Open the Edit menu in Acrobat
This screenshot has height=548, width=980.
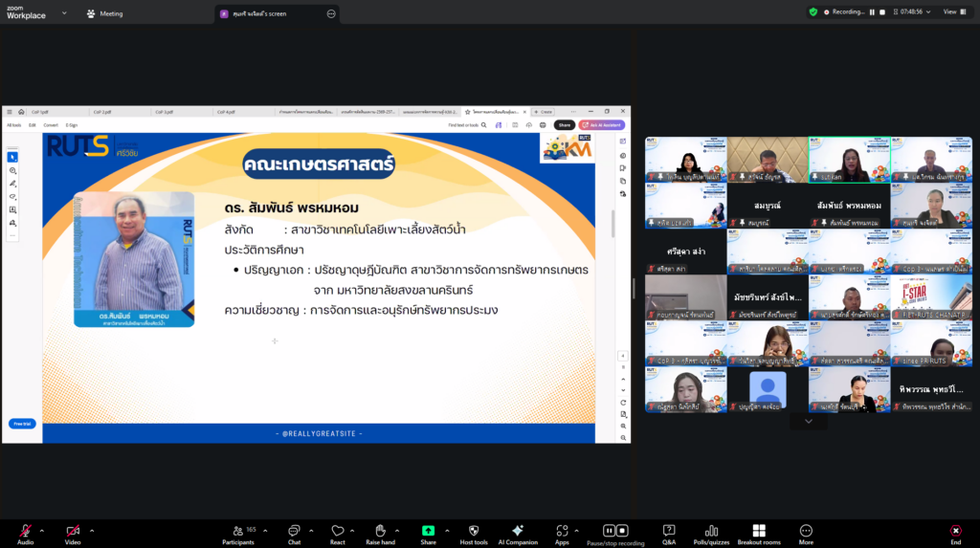click(32, 125)
